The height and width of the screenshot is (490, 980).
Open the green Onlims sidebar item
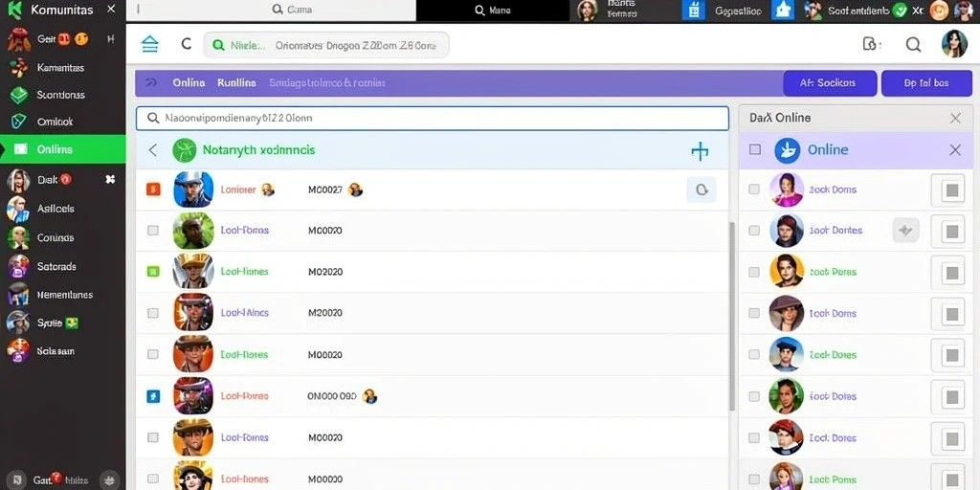[x=62, y=149]
